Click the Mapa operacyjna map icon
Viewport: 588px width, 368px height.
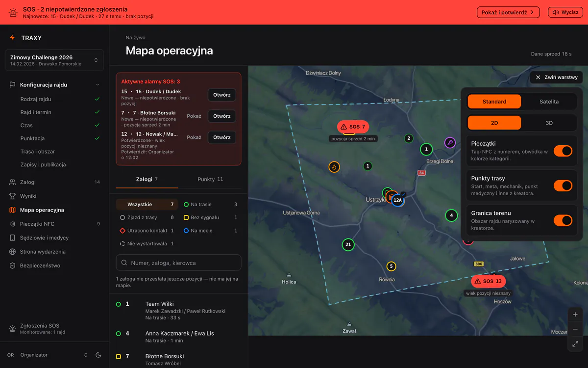(12, 210)
